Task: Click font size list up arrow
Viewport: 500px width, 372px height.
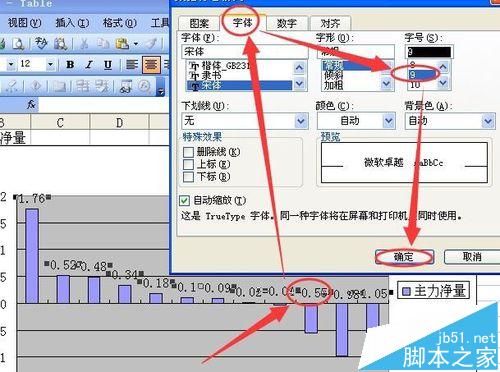Action: click(443, 66)
